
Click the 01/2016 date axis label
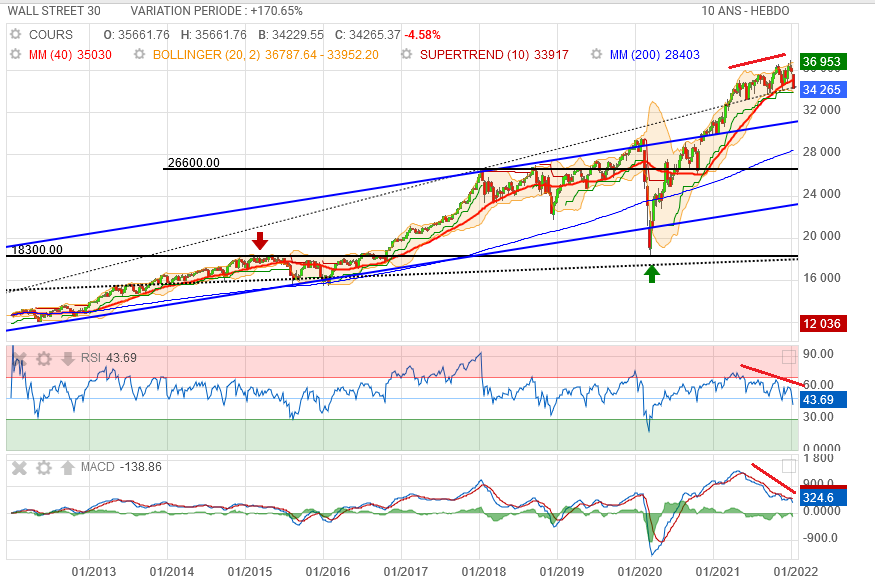click(328, 572)
